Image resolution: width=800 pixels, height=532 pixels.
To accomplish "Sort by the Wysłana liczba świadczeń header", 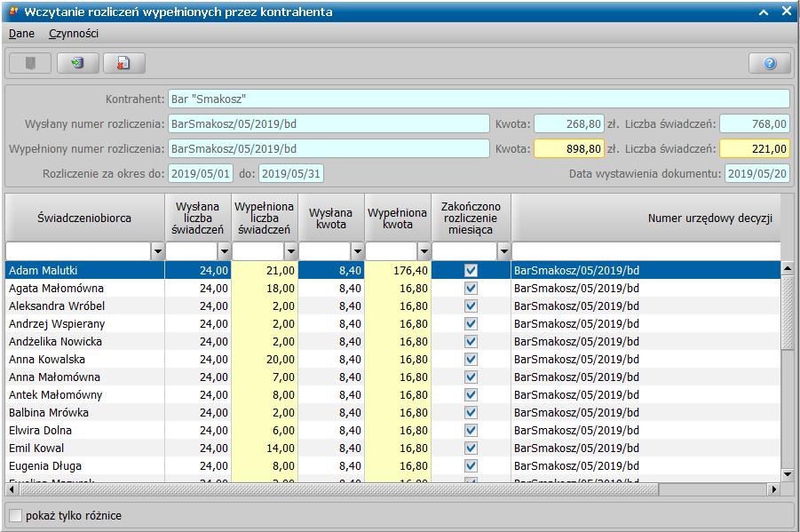I will [198, 218].
